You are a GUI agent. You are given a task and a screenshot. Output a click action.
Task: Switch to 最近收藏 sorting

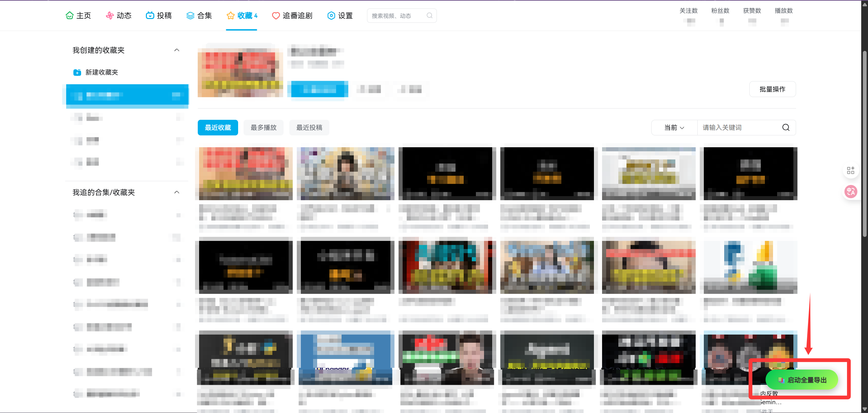click(218, 128)
